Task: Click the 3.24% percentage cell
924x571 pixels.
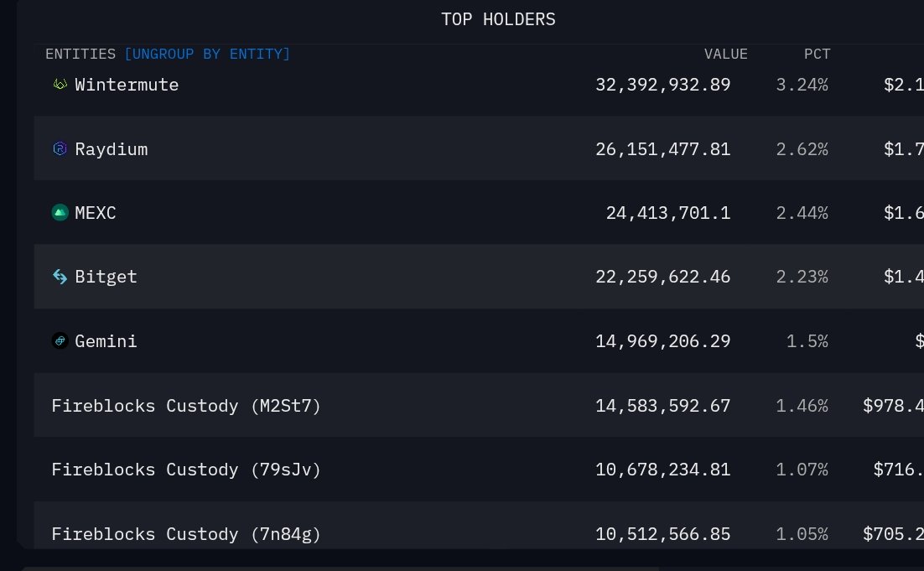Action: coord(802,85)
